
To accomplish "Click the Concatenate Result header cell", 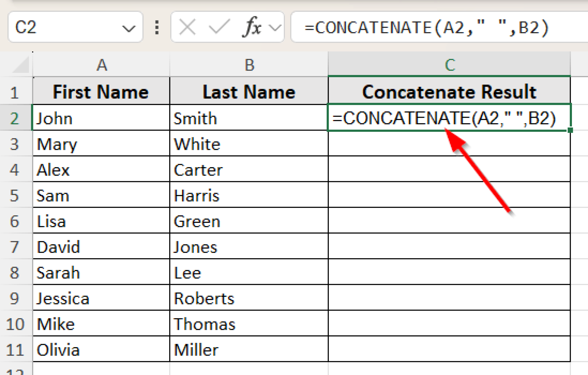I will pos(449,92).
